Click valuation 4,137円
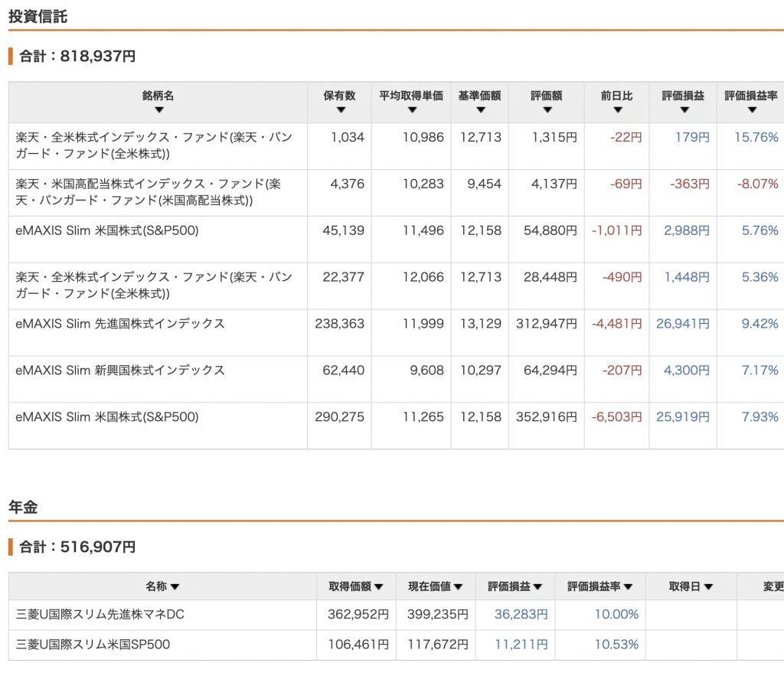 coord(554,184)
